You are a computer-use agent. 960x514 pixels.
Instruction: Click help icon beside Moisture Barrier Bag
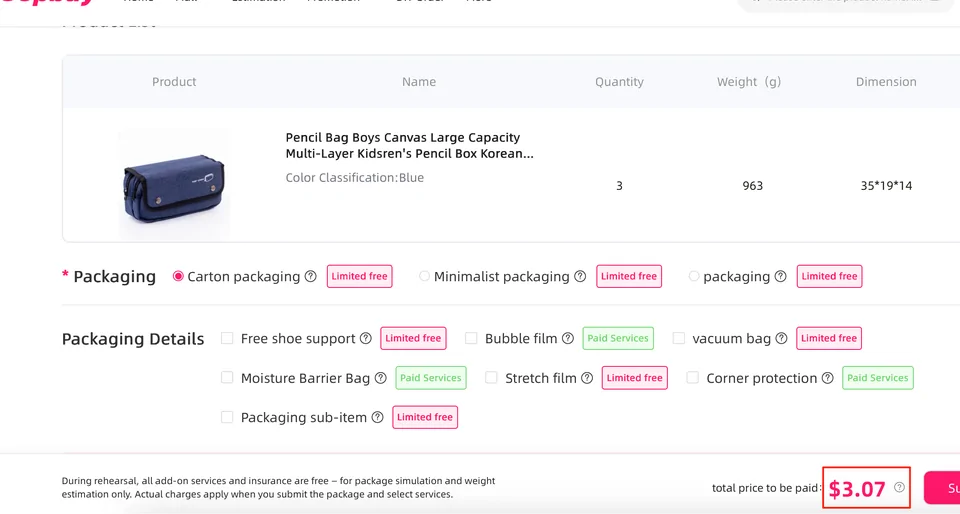(380, 378)
